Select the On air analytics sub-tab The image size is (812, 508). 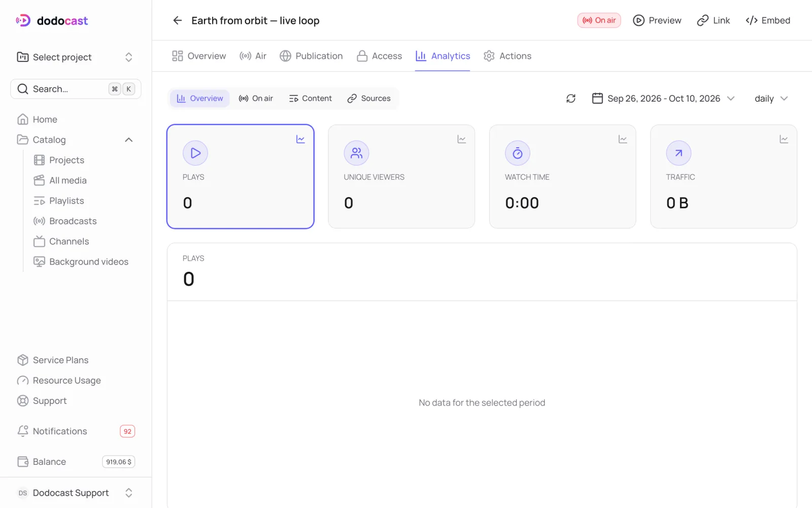(x=256, y=99)
